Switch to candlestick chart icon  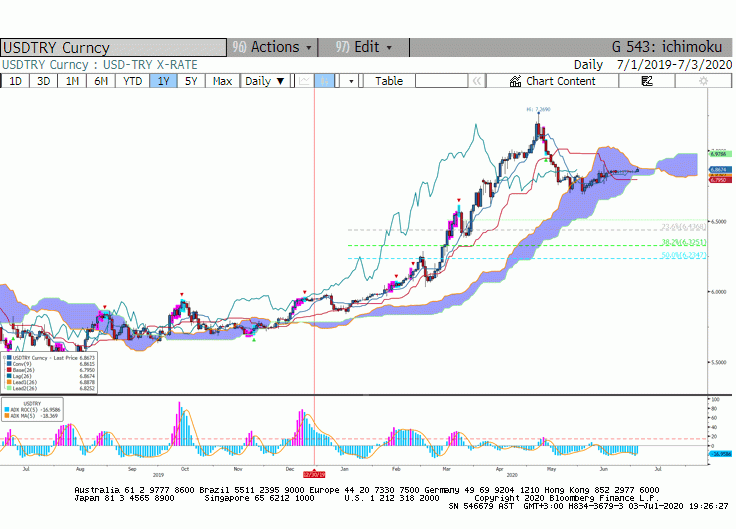coord(325,81)
